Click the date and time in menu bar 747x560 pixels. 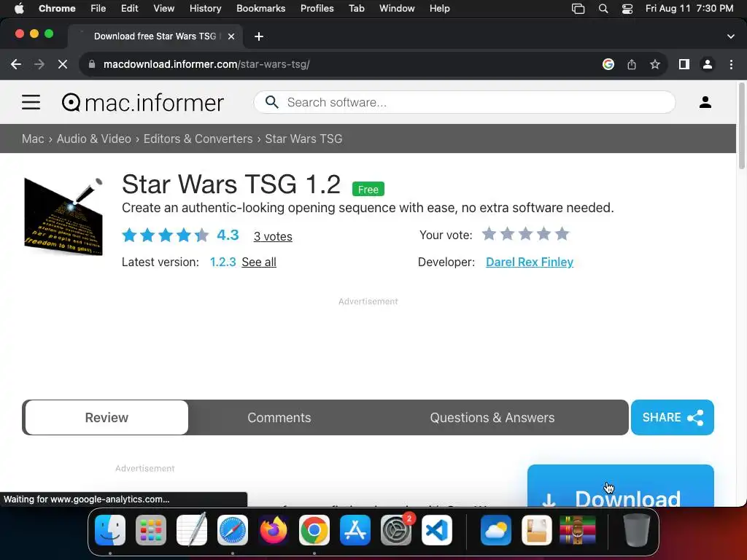pos(689,8)
